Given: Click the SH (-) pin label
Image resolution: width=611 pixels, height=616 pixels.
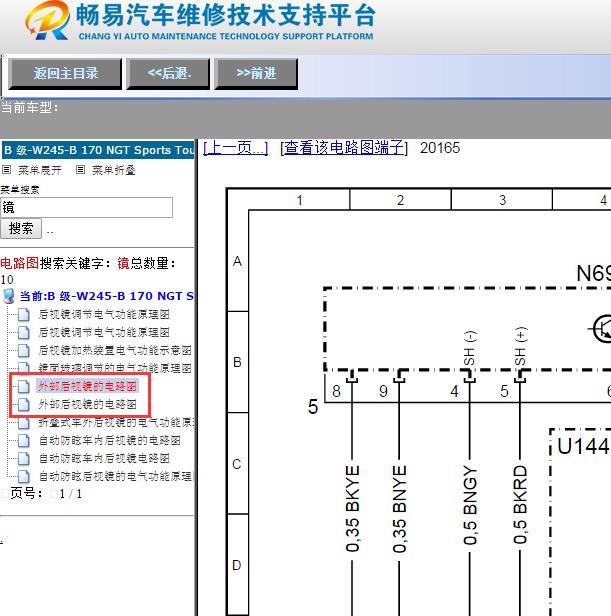Looking at the screenshot, I should (x=470, y=348).
